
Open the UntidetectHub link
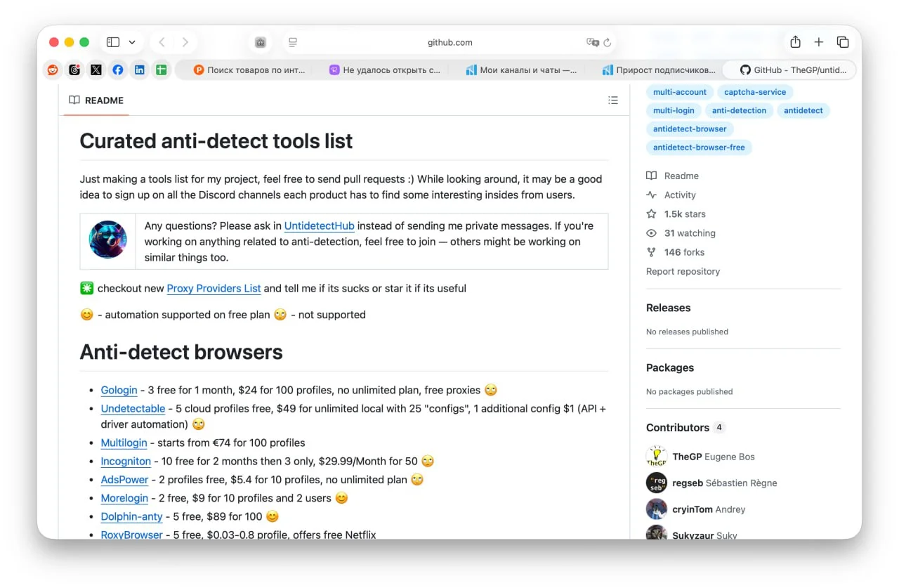point(319,226)
